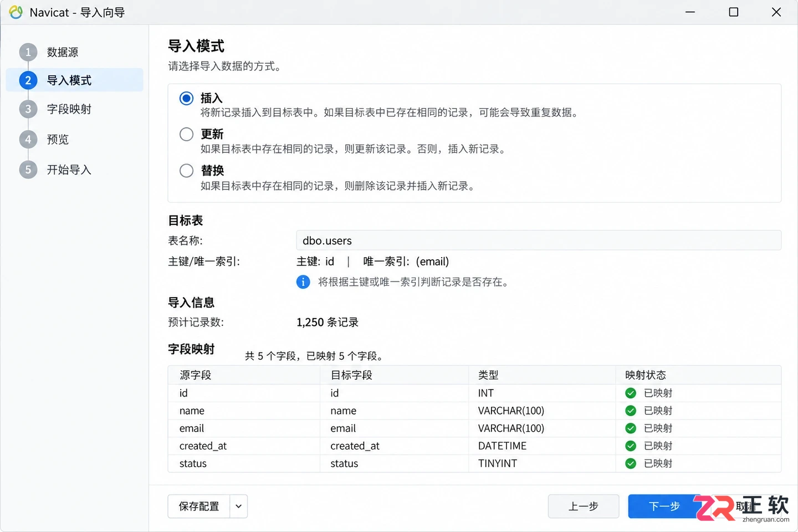Screen dimensions: 798x532
Task: Click the '唯一索引: (email)' text
Action: pos(406,262)
